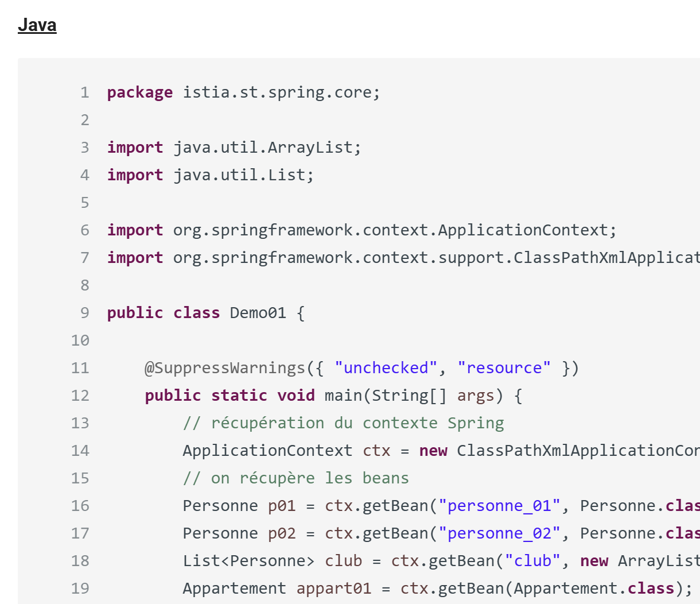Click comment on récupère les beans
Screen dimensions: 700x604
pos(295,478)
